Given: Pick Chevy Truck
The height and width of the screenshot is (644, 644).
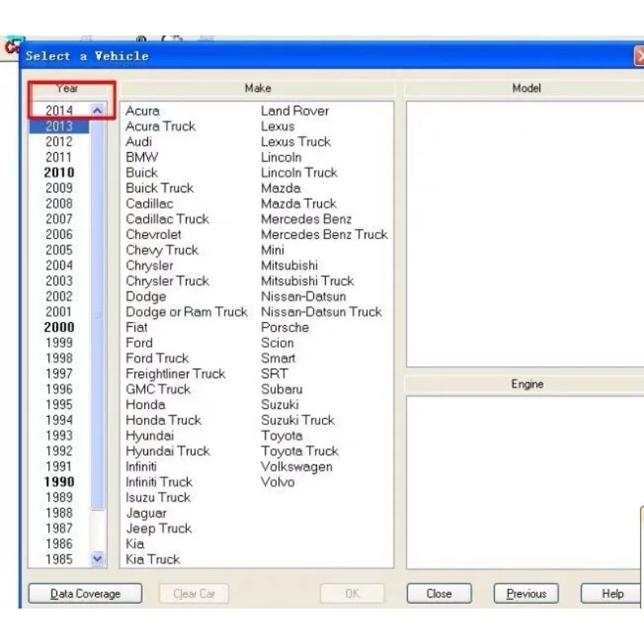Looking at the screenshot, I should pyautogui.click(x=163, y=250).
